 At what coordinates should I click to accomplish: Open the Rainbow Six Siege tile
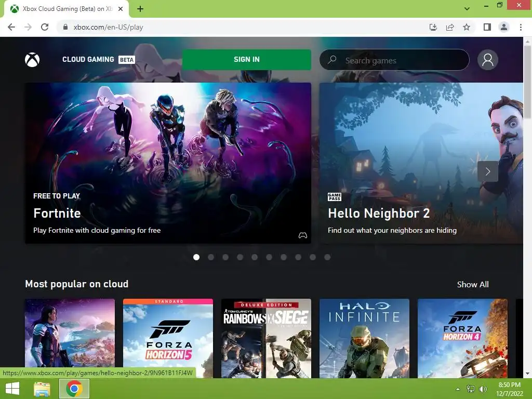[x=266, y=338]
